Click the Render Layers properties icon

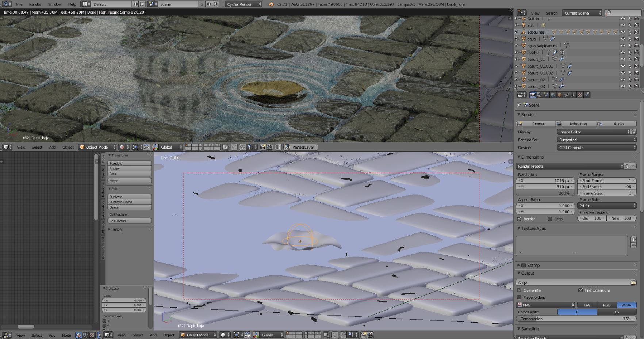tap(539, 95)
